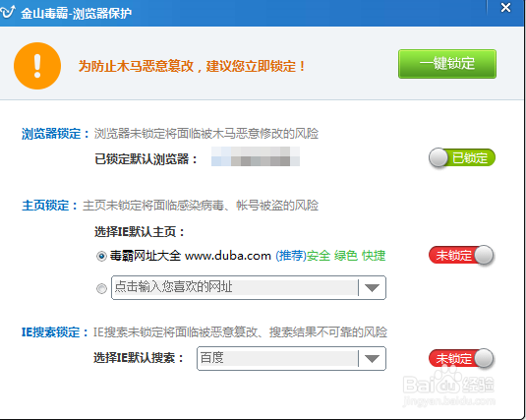This screenshot has width=526, height=420.
Task: Select the custom homepage URL radio button
Action: (x=101, y=288)
